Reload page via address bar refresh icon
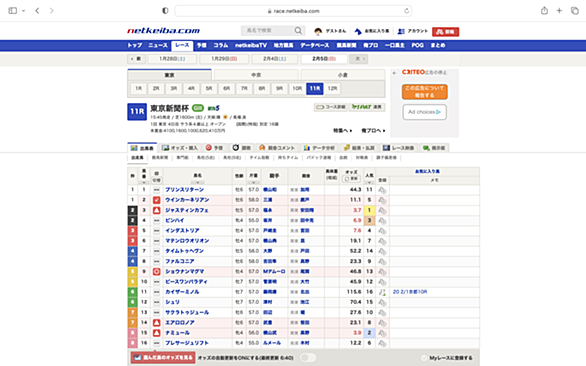Image resolution: width=586 pixels, height=366 pixels. 407,11
